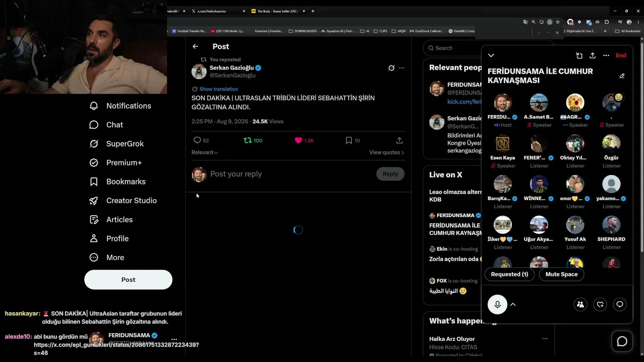Select the FERIDUNSAMA host avatar in the Space
Image resolution: width=644 pixels, height=362 pixels.
(x=503, y=103)
